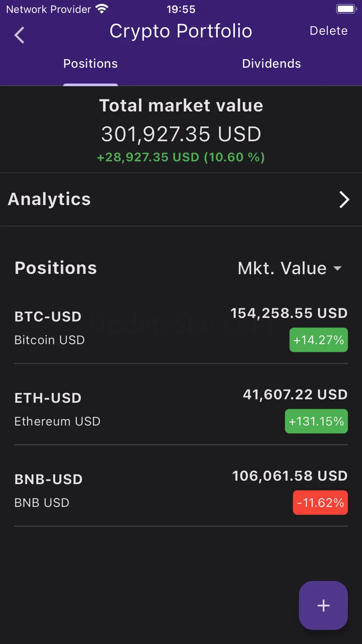Open the Analytics section
This screenshot has height=644, width=362.
[49, 199]
